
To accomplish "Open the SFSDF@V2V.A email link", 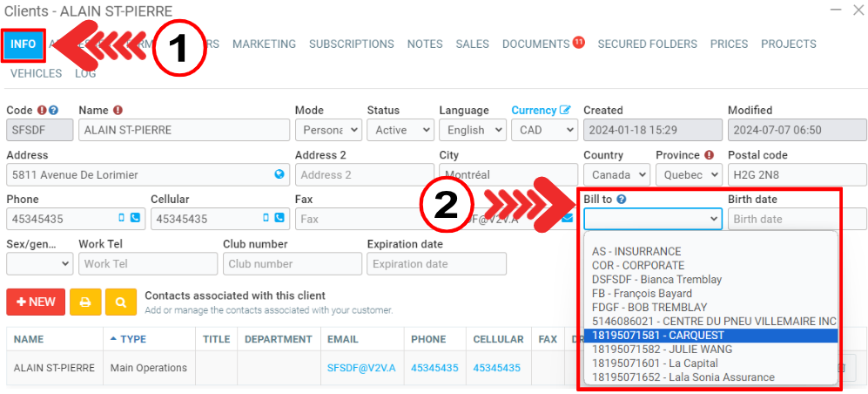I will coord(360,369).
